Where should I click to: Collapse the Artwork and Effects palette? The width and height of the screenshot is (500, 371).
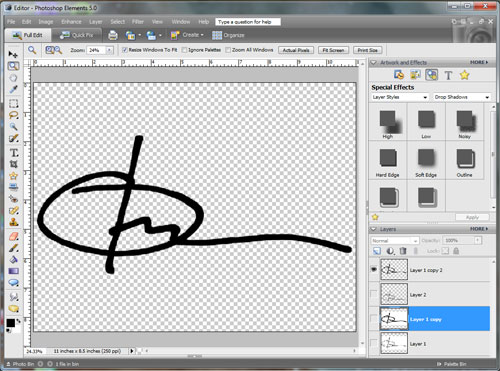pos(374,62)
